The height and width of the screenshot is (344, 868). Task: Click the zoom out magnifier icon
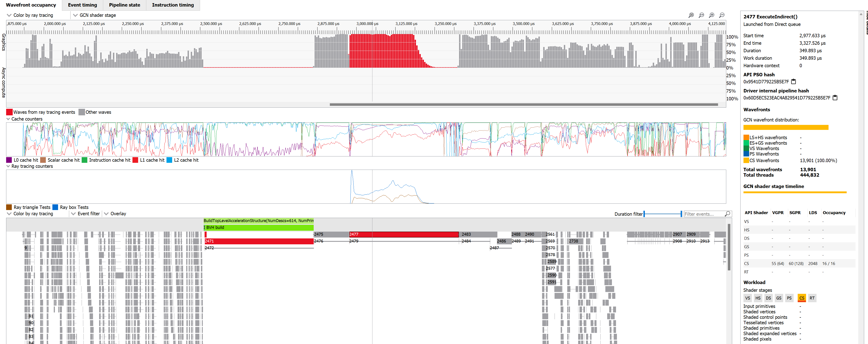coord(722,15)
